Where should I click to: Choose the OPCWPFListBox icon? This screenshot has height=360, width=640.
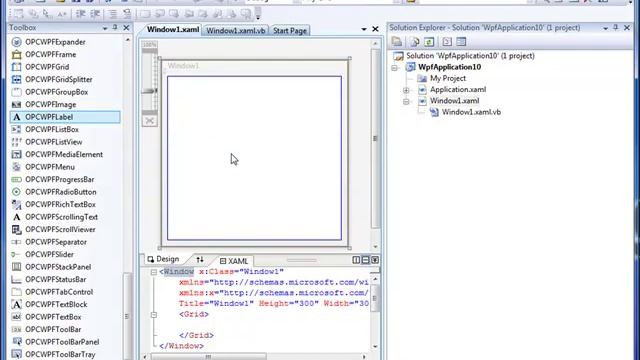[x=16, y=129]
